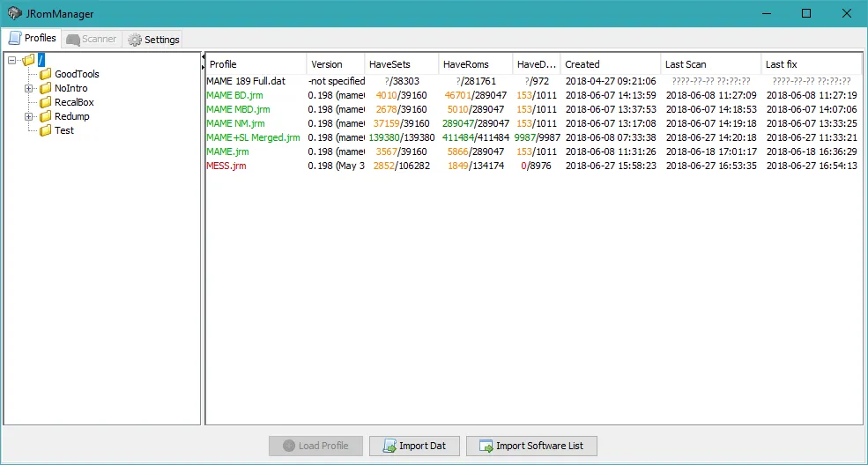The height and width of the screenshot is (465, 868).
Task: Click the 46701/289047 HaveRoms cell
Action: 476,95
